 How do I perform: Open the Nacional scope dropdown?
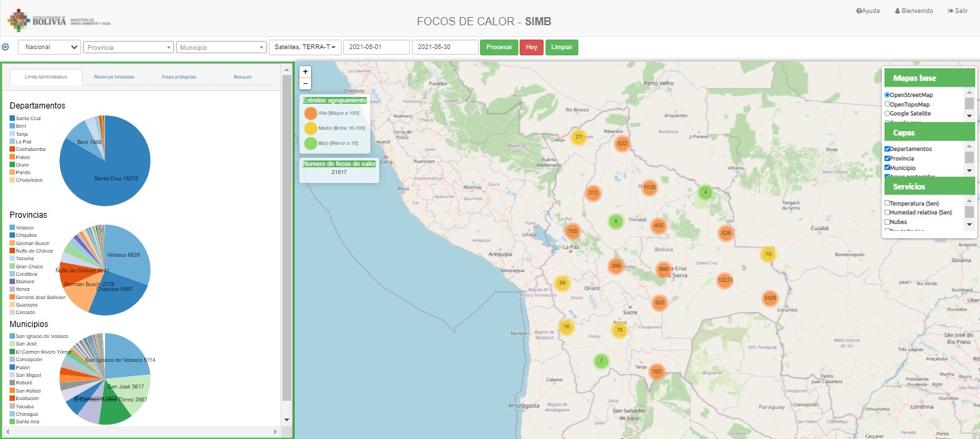pos(48,47)
